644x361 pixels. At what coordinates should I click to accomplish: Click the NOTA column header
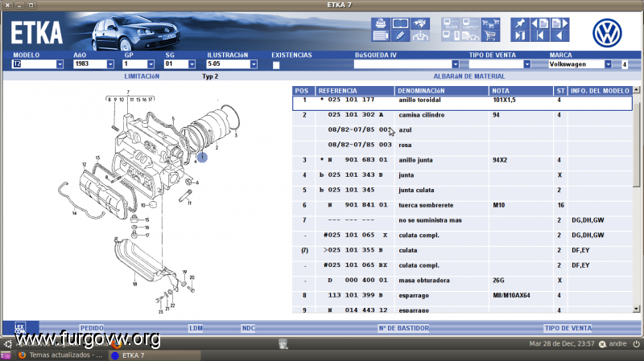click(521, 91)
